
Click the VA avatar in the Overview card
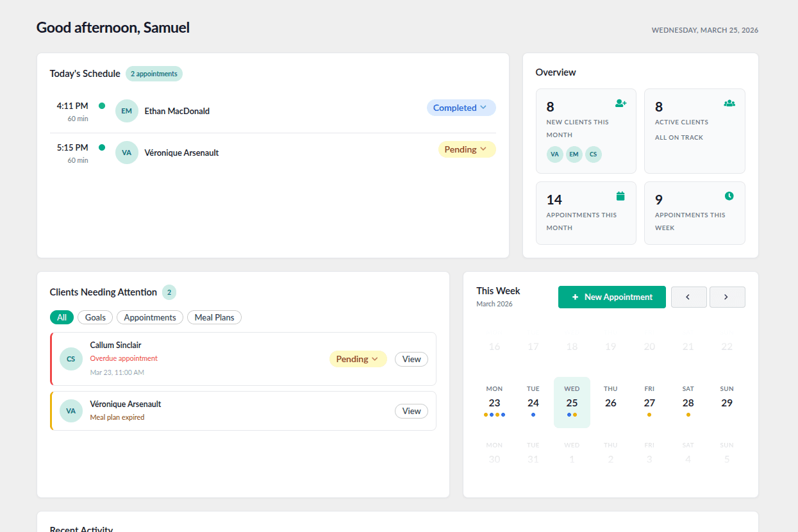tap(554, 154)
